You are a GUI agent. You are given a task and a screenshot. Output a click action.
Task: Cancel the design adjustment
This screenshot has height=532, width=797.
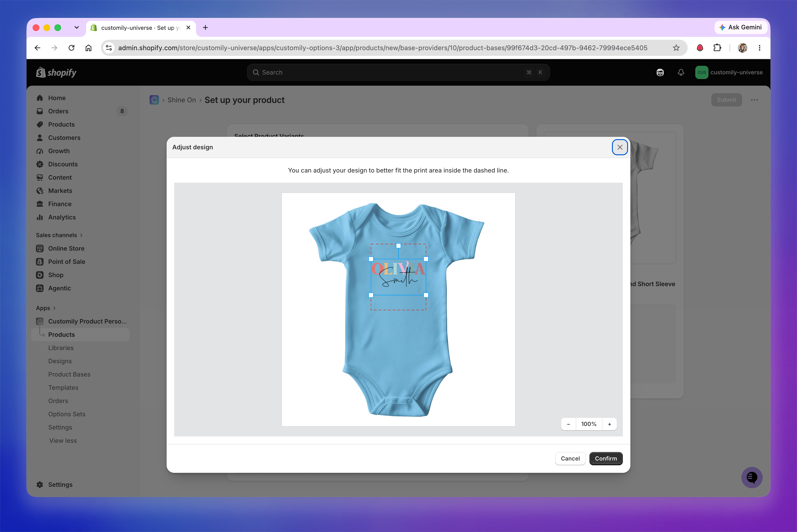(570, 458)
